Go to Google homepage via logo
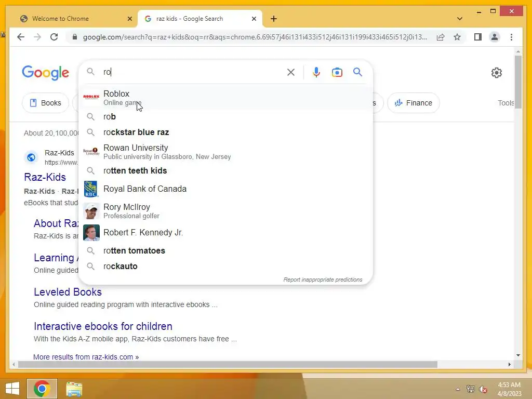This screenshot has height=399, width=532. coord(46,73)
